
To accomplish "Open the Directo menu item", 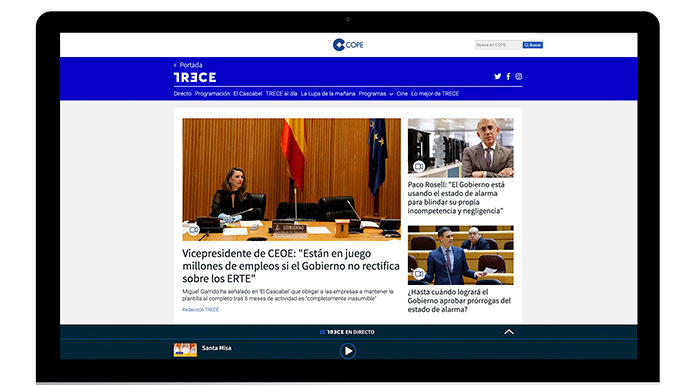I will click(182, 94).
